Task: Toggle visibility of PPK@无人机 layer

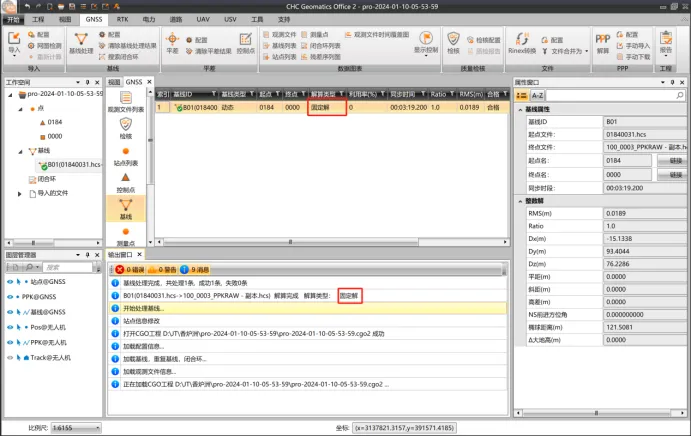Action: pyautogui.click(x=10, y=343)
